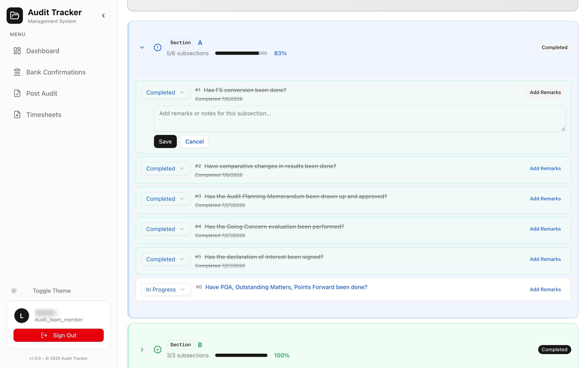Viewport: 588px width, 368px height.
Task: Add Remarks to POA Outstanding Matters item
Action: pos(545,290)
